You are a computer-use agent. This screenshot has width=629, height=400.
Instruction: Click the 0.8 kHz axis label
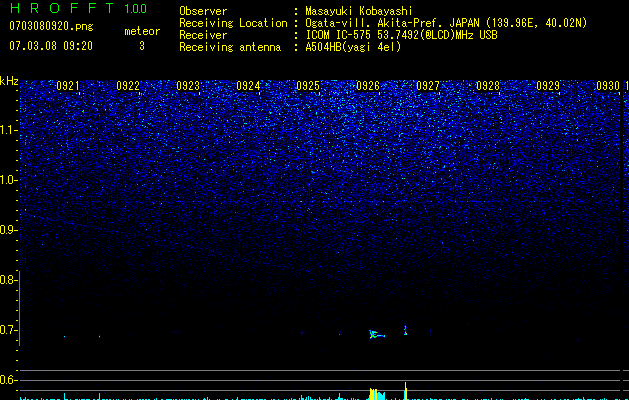8,280
